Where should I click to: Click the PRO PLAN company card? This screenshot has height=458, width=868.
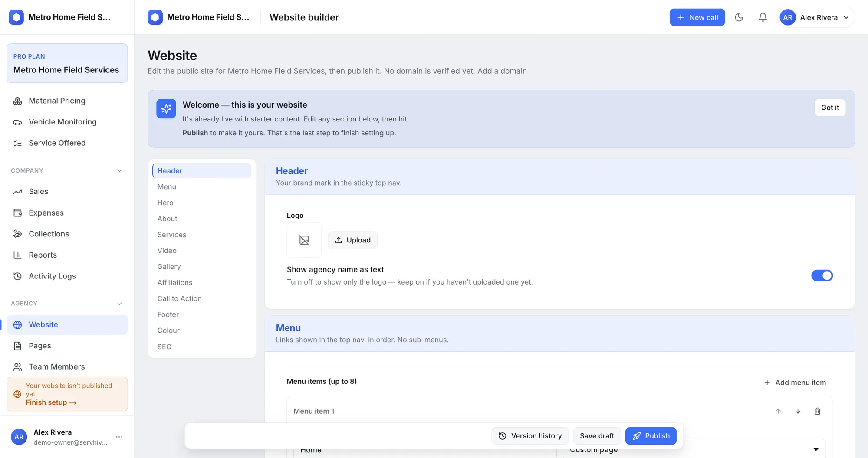67,63
